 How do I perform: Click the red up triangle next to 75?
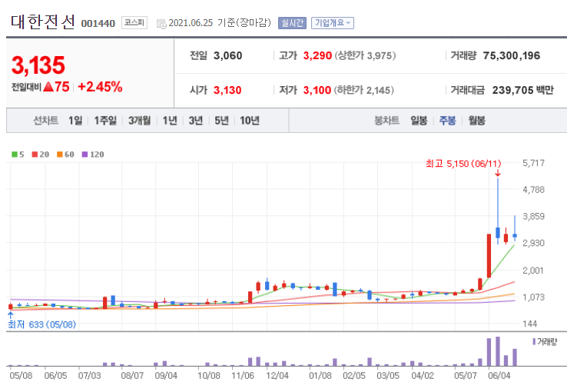[48, 87]
